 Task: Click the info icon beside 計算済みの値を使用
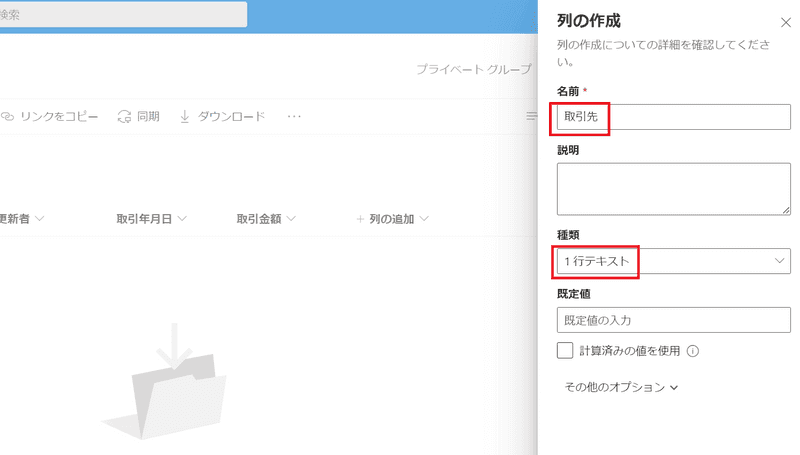point(692,351)
